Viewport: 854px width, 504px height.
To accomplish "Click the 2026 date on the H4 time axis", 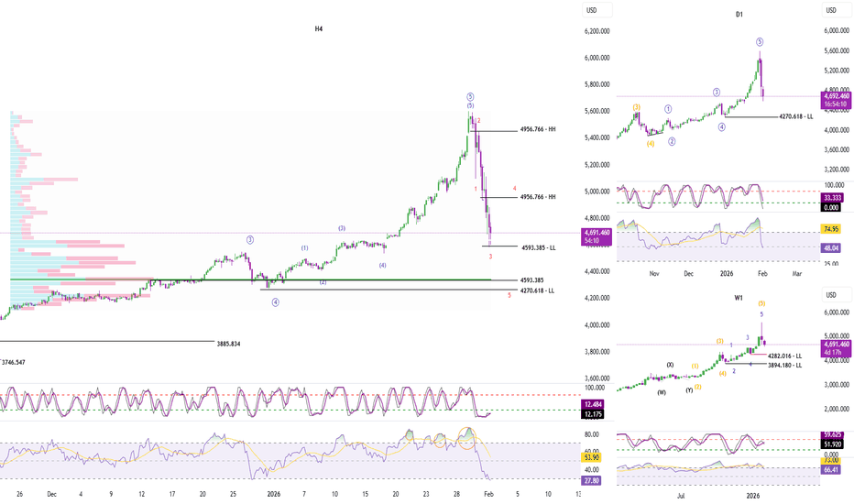I will pyautogui.click(x=274, y=494).
